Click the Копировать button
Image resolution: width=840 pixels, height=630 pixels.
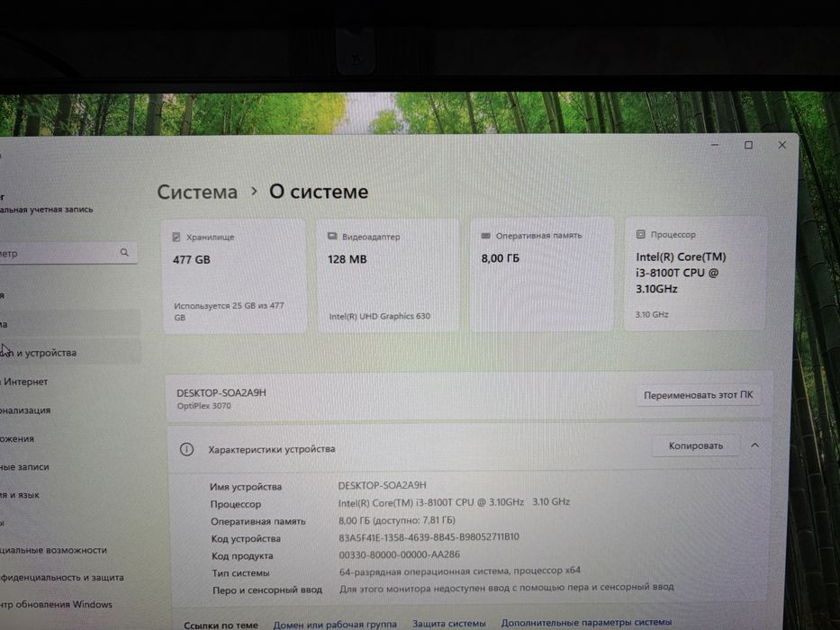695,445
